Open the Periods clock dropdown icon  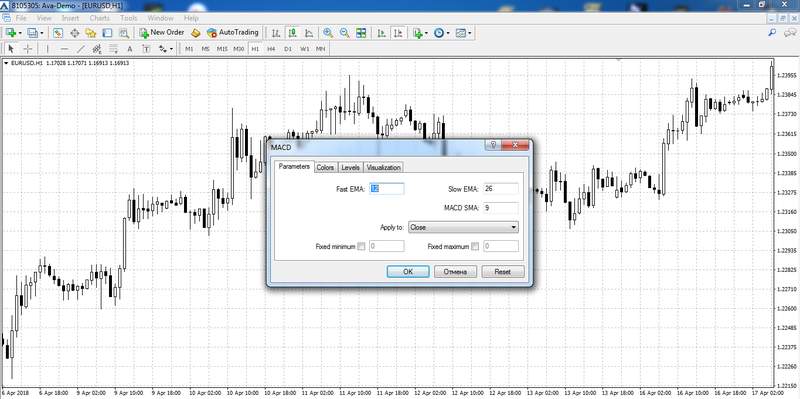click(441, 33)
